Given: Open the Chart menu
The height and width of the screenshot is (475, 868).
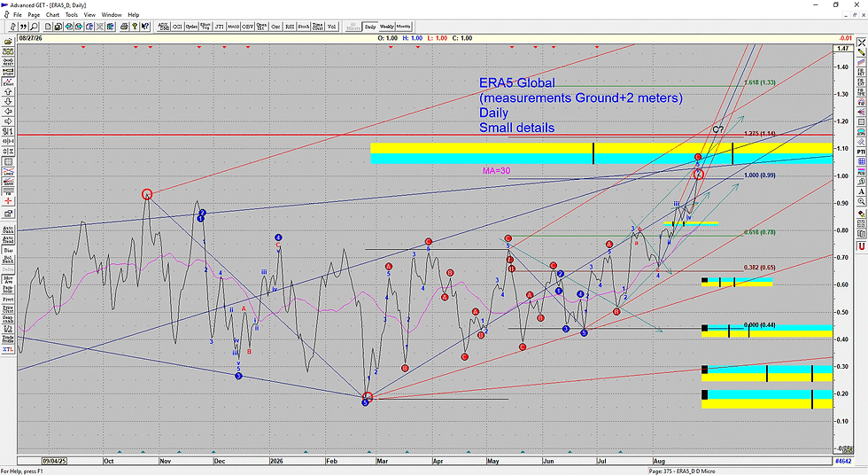Looking at the screenshot, I should point(52,15).
